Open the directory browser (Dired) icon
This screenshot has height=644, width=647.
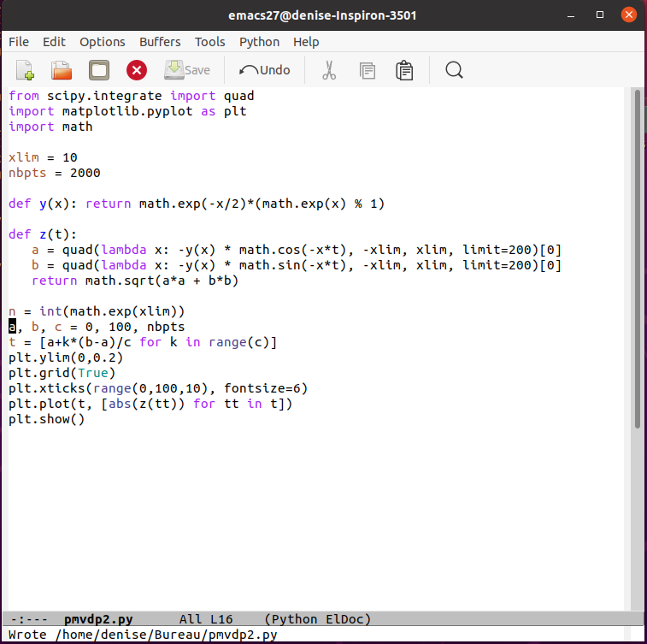[x=99, y=70]
